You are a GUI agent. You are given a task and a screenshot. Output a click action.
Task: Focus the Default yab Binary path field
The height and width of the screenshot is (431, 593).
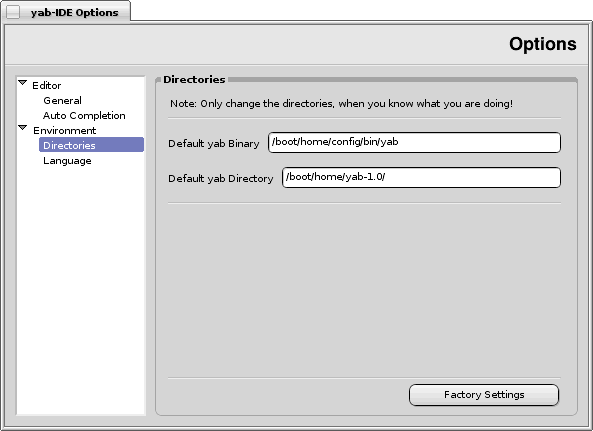(414, 143)
